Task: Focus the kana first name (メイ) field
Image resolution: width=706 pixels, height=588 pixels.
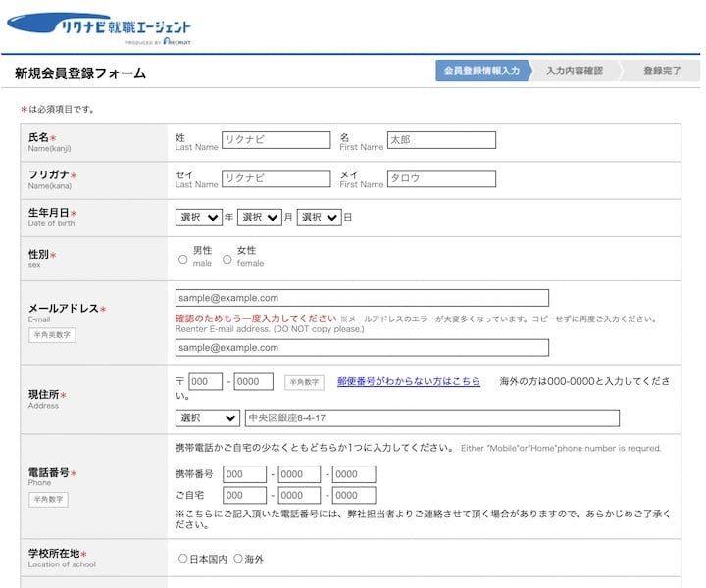Action: 441,178
